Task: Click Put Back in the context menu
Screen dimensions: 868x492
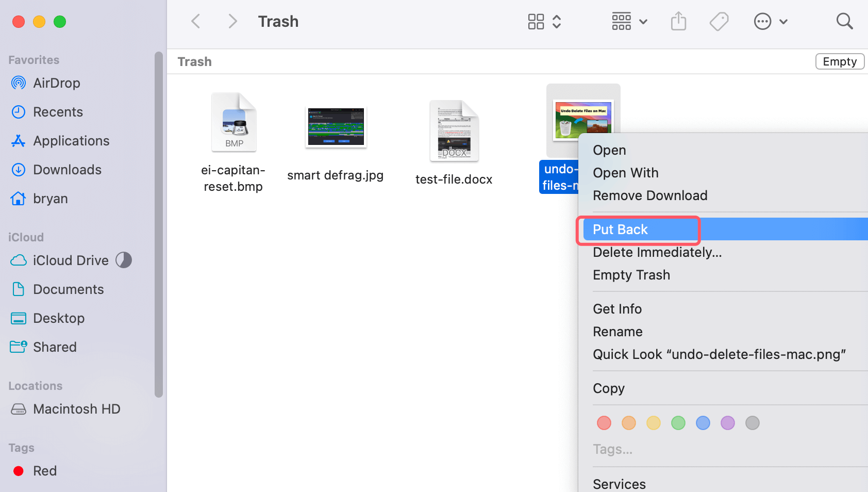Action: (620, 229)
